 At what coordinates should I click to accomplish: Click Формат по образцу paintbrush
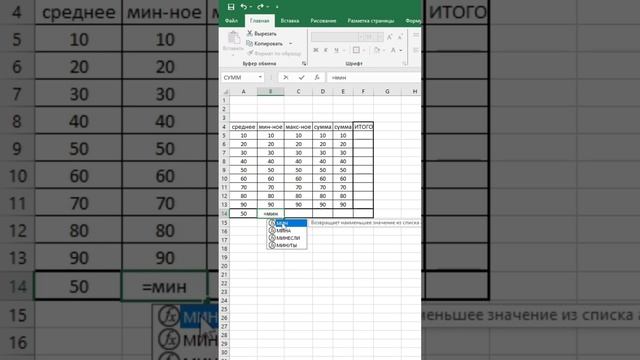274,53
